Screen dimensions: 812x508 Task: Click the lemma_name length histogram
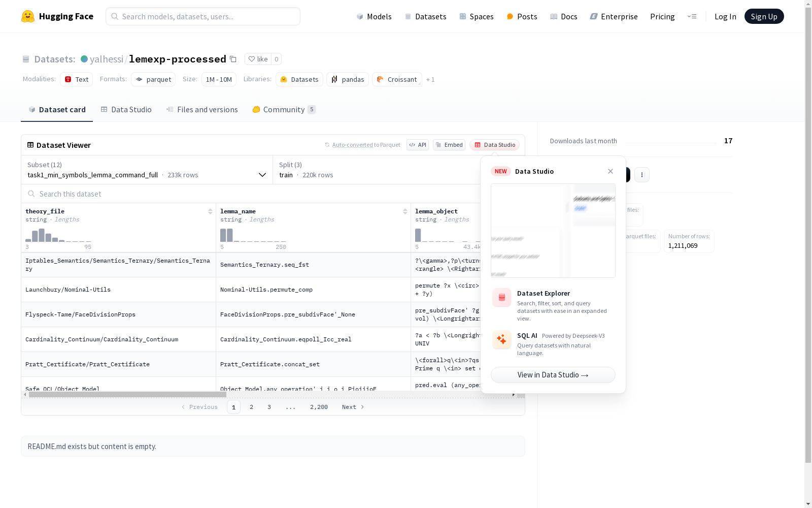(253, 235)
